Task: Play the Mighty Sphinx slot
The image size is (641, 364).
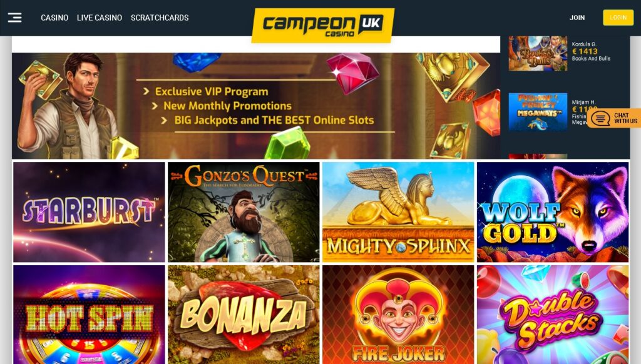Action: [398, 212]
